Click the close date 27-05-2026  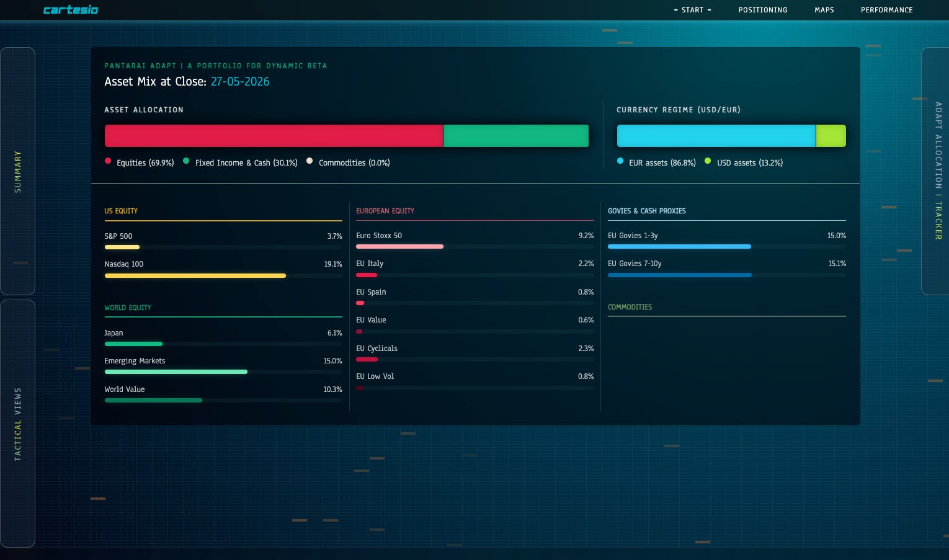[240, 81]
